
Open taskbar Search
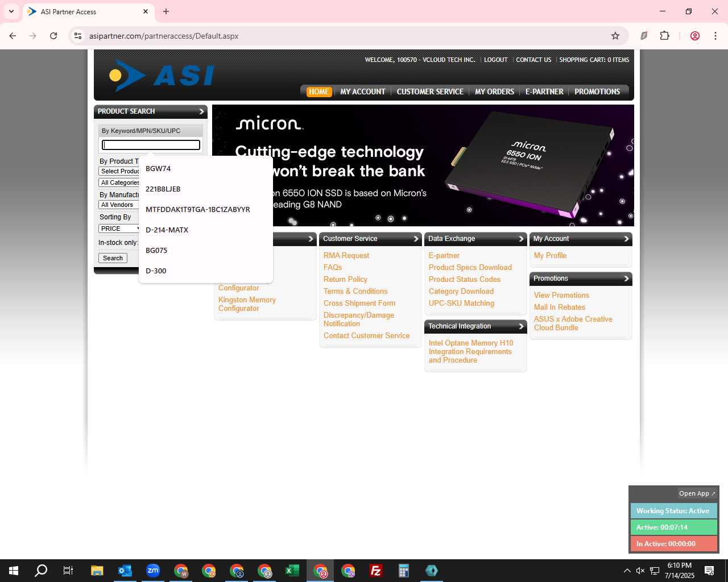coord(41,571)
